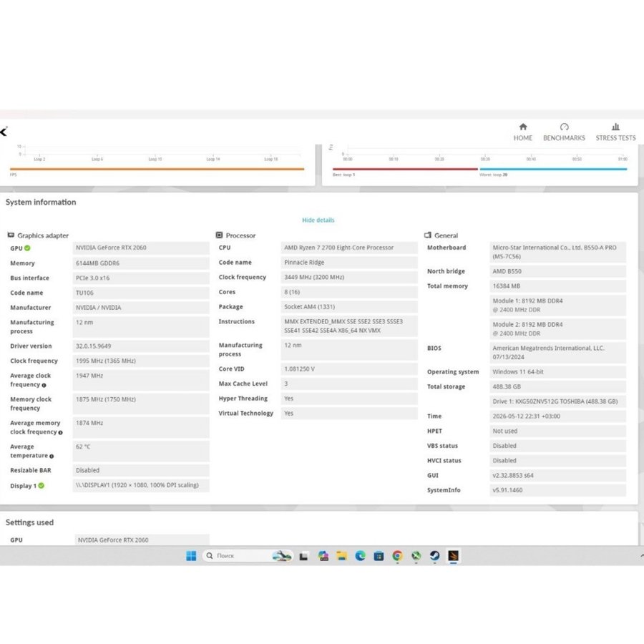This screenshot has height=644, width=644.
Task: Select the GUI version v2.32.8853 s64
Action: point(557,476)
